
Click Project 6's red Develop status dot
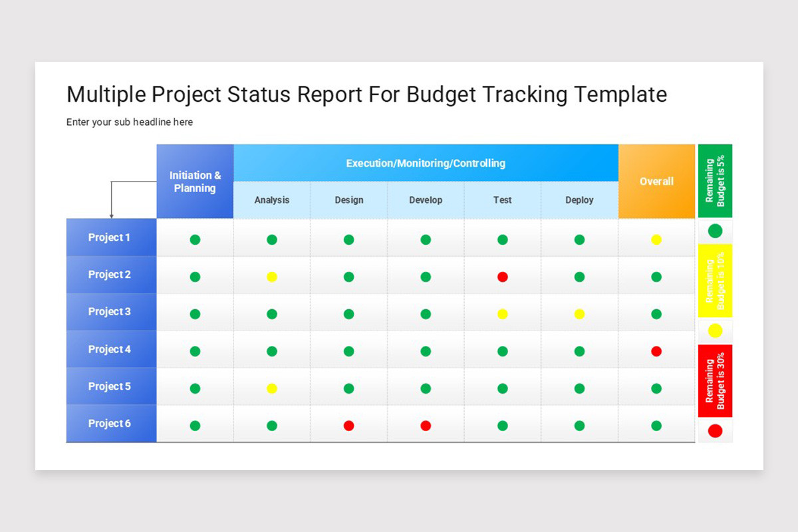pos(426,424)
